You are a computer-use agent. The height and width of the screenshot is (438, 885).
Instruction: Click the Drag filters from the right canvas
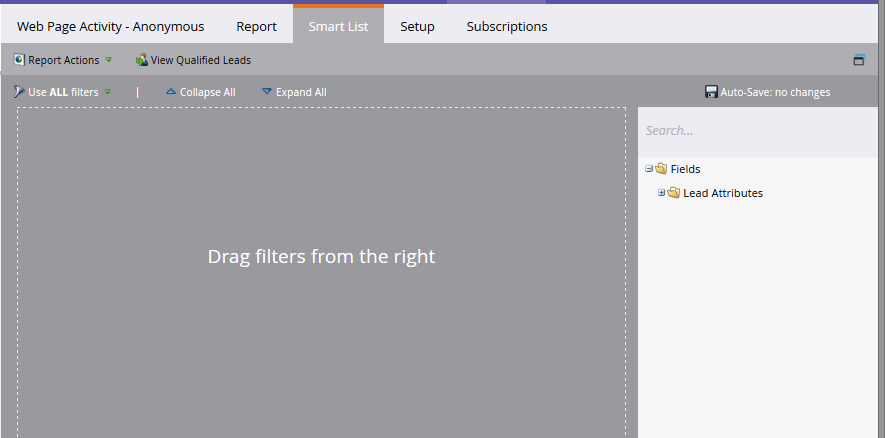tap(321, 257)
